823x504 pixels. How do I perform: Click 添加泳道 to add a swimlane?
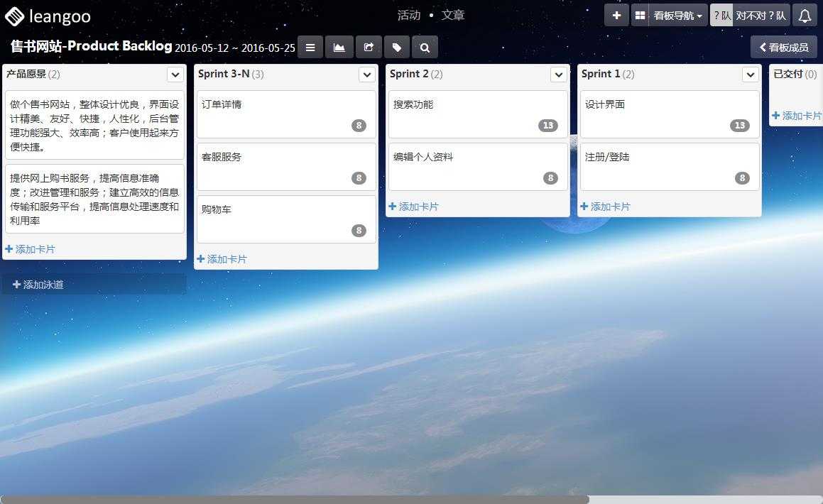(37, 284)
